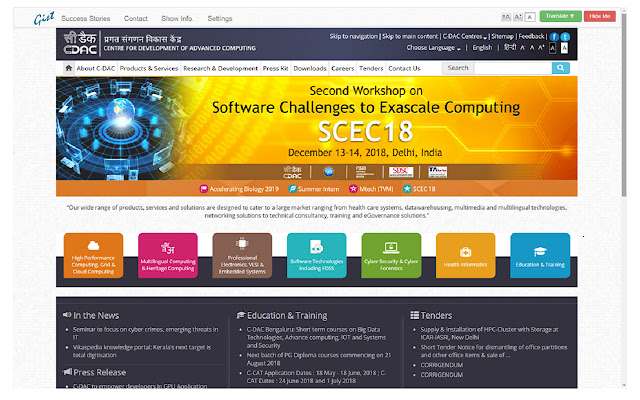Open Health Informatics tile
This screenshot has height=400, width=640.
point(466,256)
